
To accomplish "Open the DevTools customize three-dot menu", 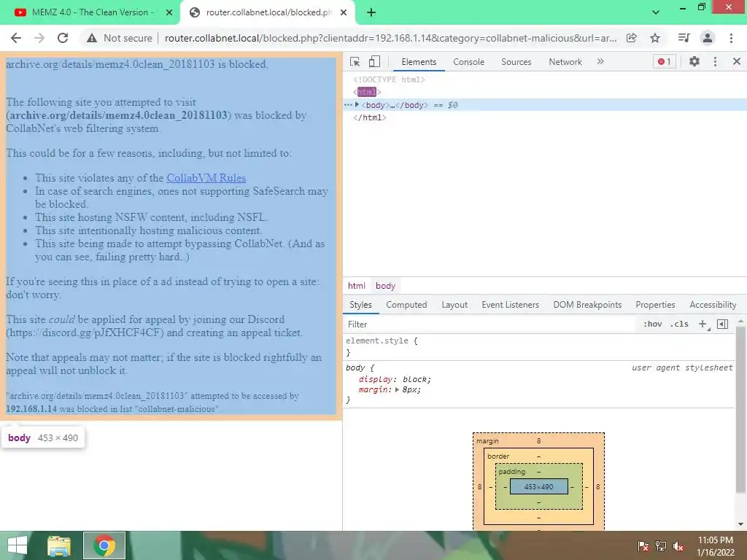I will 715,61.
